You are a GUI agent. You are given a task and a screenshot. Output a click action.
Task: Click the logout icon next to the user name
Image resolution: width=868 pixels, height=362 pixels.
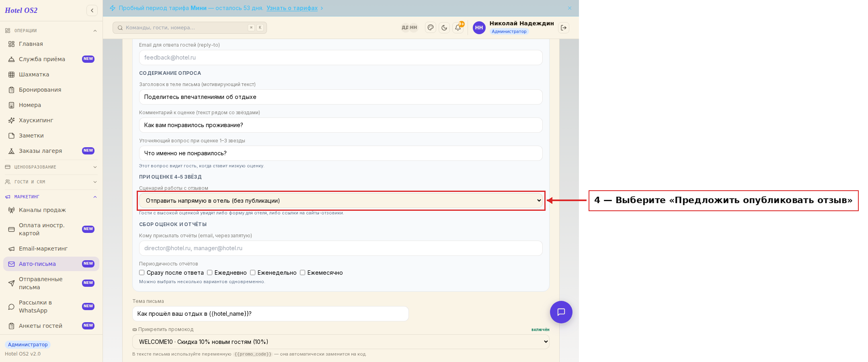(564, 28)
